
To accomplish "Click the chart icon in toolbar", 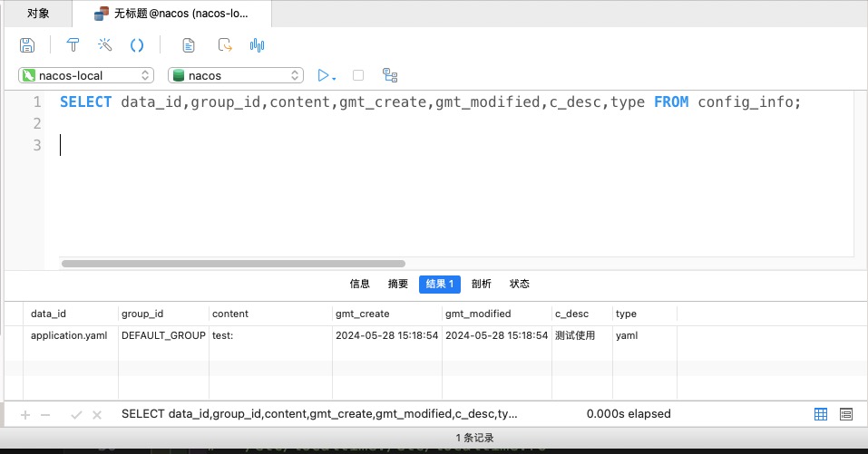I will point(257,45).
